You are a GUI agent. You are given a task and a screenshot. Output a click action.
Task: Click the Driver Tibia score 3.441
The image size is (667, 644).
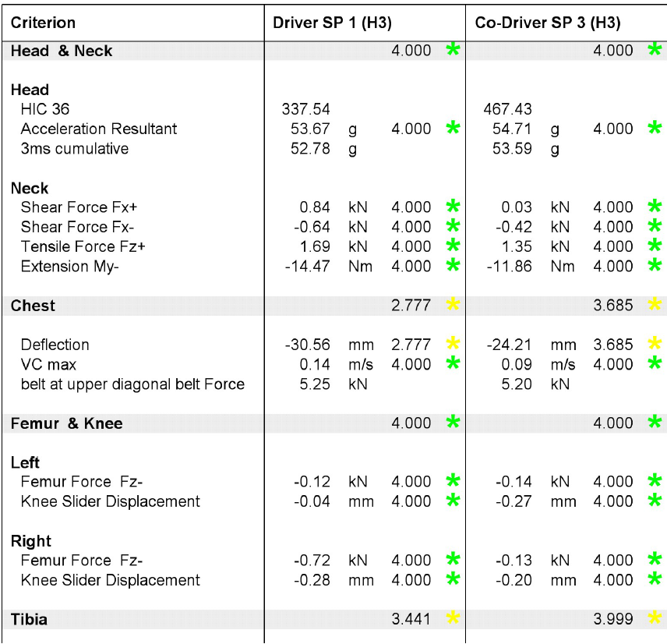(x=411, y=619)
